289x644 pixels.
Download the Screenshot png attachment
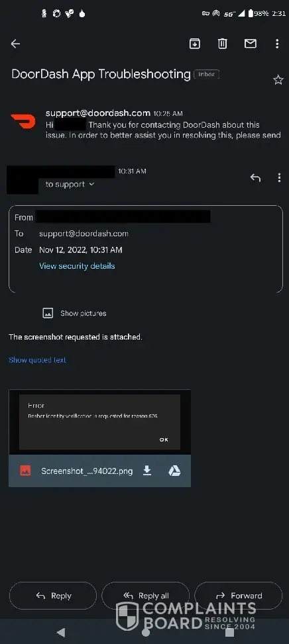point(146,471)
